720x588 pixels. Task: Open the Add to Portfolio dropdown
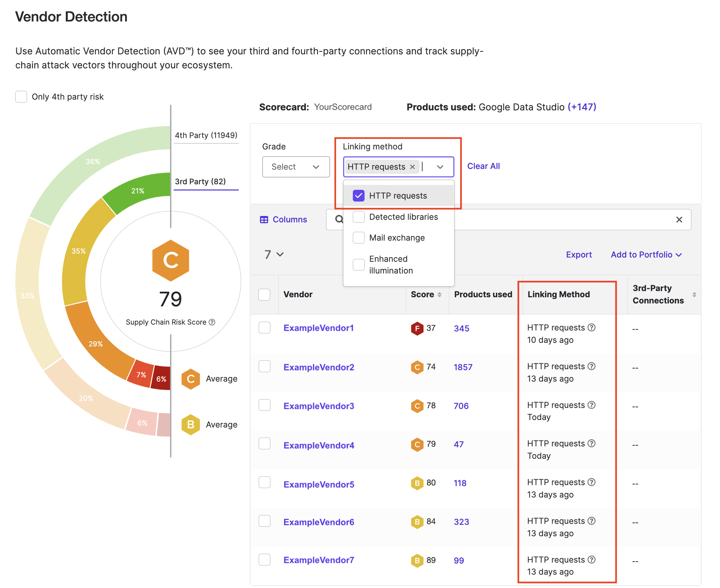(646, 254)
